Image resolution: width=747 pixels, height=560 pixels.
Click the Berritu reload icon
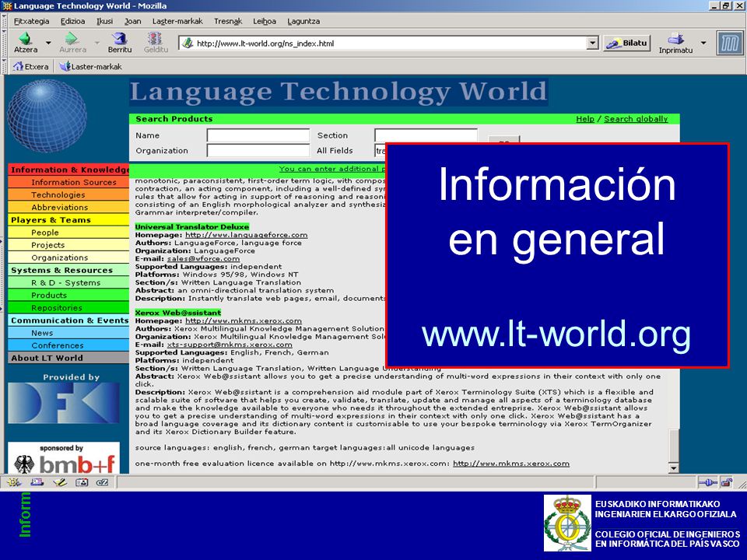click(x=119, y=39)
